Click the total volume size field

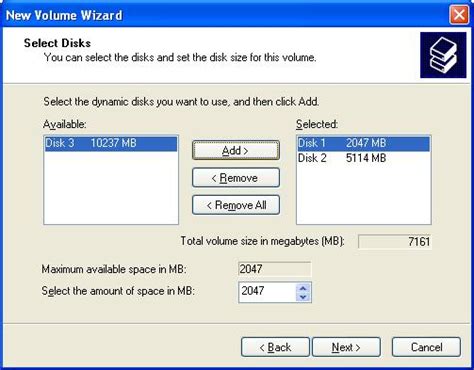(395, 241)
